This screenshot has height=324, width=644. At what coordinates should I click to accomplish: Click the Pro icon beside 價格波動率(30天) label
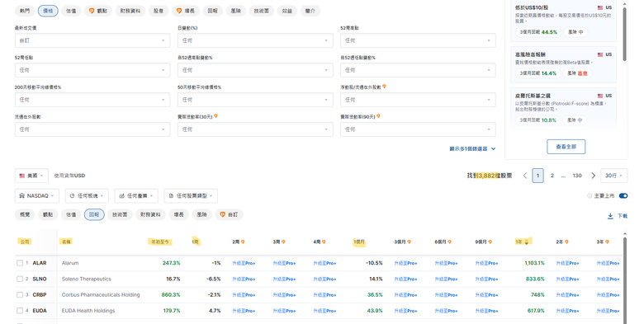[215, 116]
